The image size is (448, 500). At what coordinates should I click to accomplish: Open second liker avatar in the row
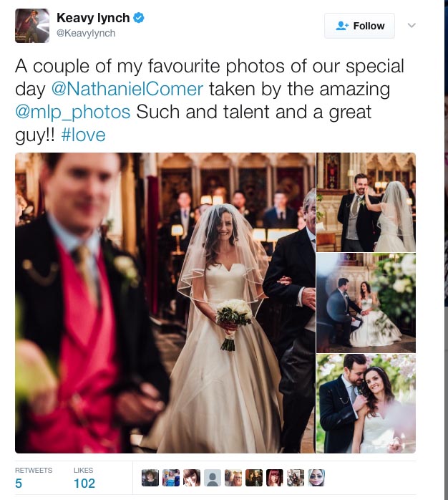[171, 478]
